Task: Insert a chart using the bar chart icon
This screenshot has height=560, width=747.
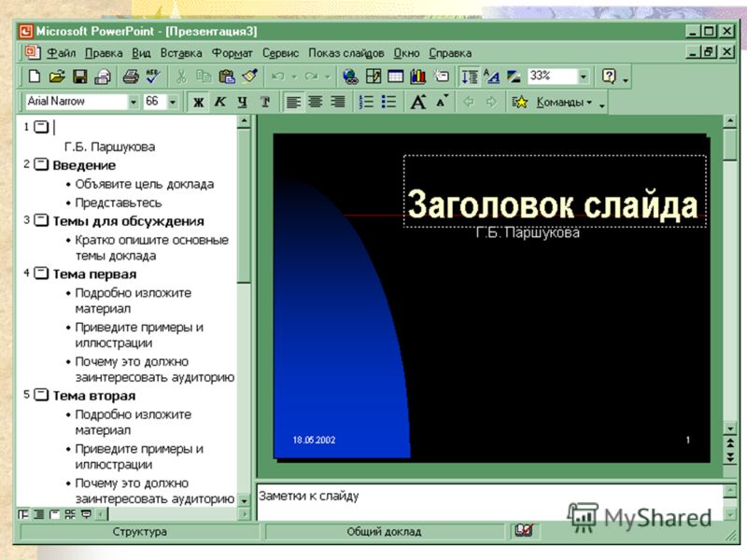Action: (x=417, y=77)
